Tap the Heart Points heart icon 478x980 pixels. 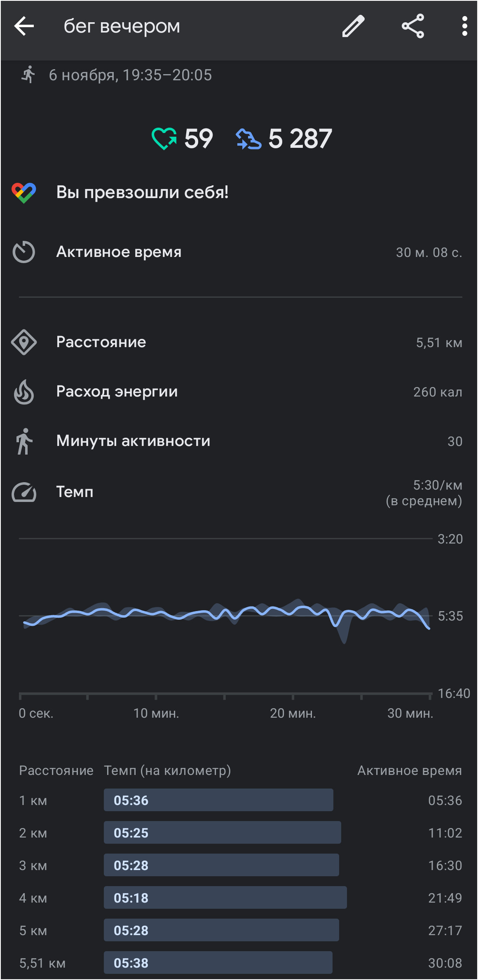(x=164, y=138)
